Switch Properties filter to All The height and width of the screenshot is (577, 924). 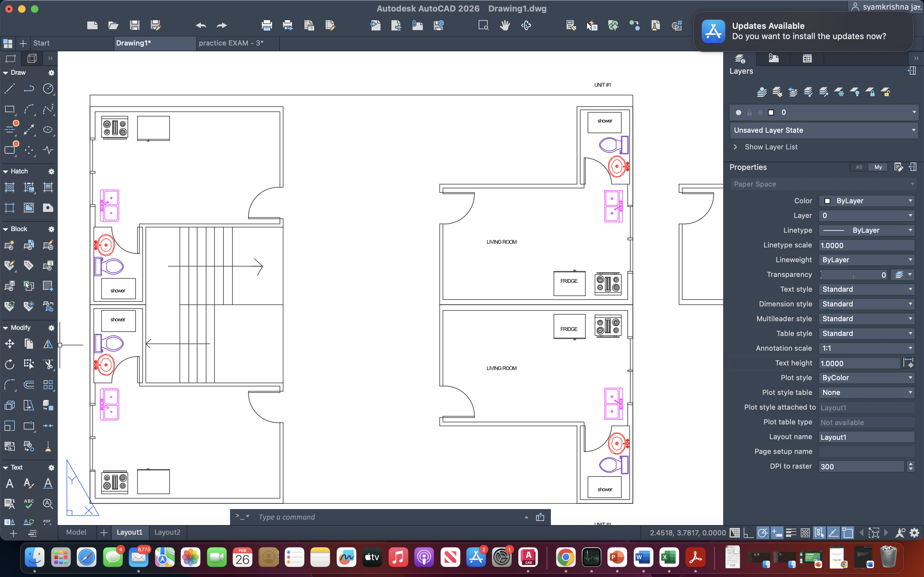click(859, 167)
